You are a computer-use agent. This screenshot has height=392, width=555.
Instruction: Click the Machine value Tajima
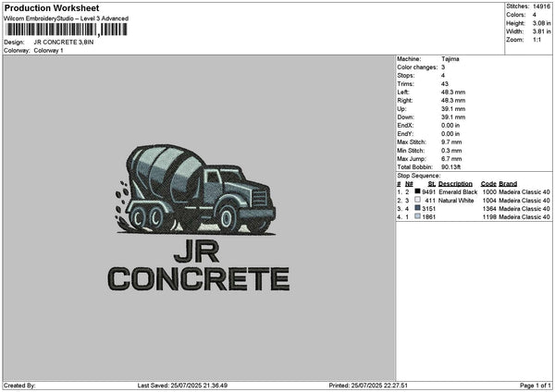click(x=450, y=59)
